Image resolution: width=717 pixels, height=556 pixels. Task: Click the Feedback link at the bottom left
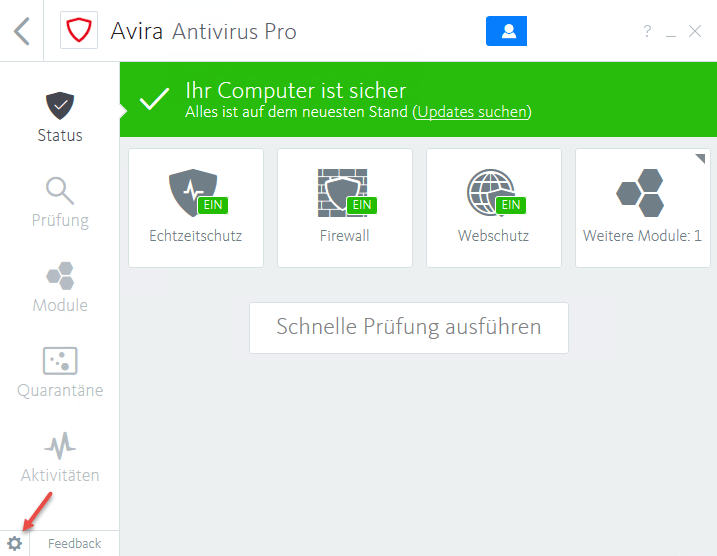75,544
